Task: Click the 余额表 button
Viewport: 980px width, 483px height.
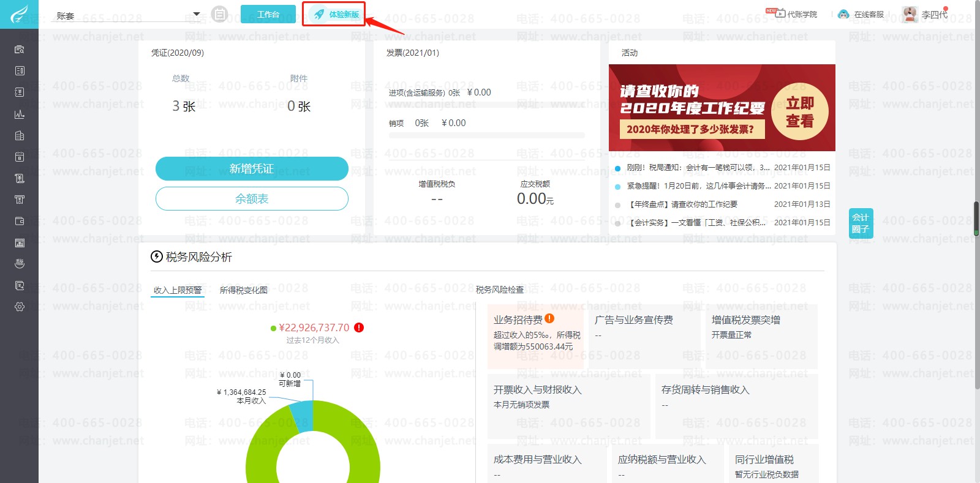Action: [252, 198]
